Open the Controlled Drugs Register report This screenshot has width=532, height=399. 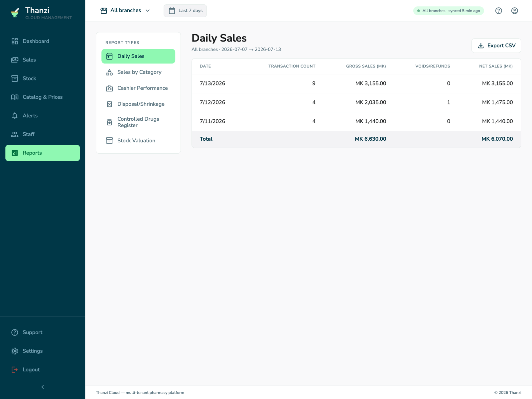coord(138,122)
